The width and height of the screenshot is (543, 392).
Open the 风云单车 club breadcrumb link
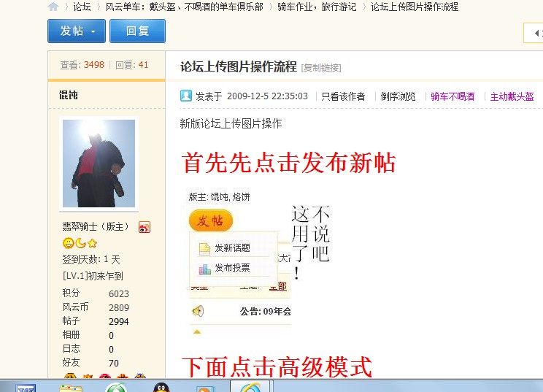[x=184, y=7]
